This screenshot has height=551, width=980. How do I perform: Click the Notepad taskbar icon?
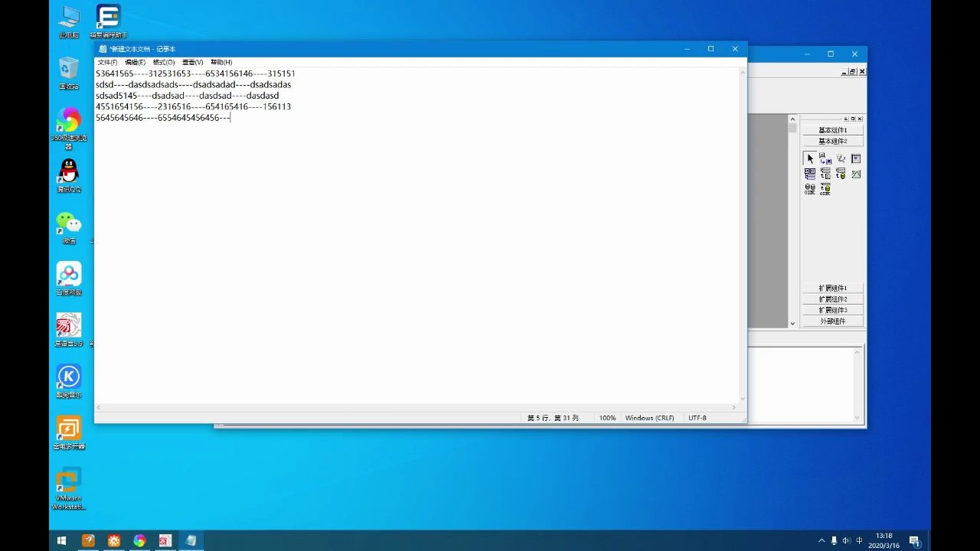pyautogui.click(x=191, y=541)
